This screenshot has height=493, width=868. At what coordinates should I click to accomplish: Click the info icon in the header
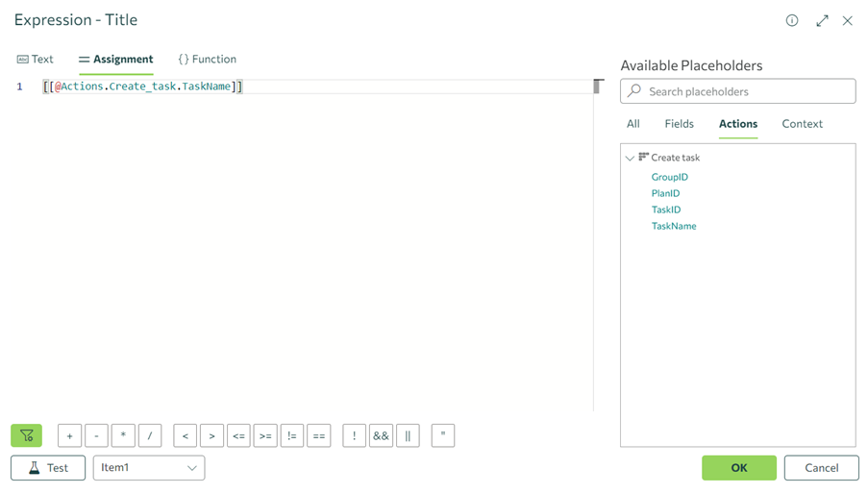tap(792, 20)
